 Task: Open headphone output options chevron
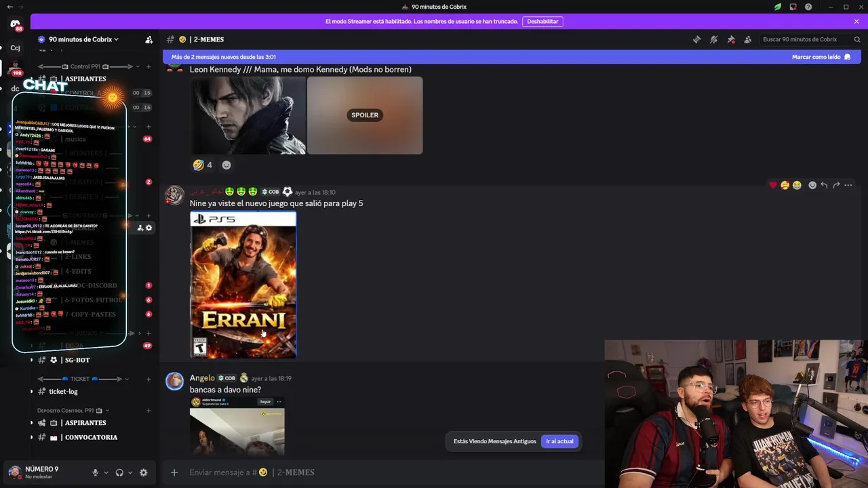(x=130, y=472)
